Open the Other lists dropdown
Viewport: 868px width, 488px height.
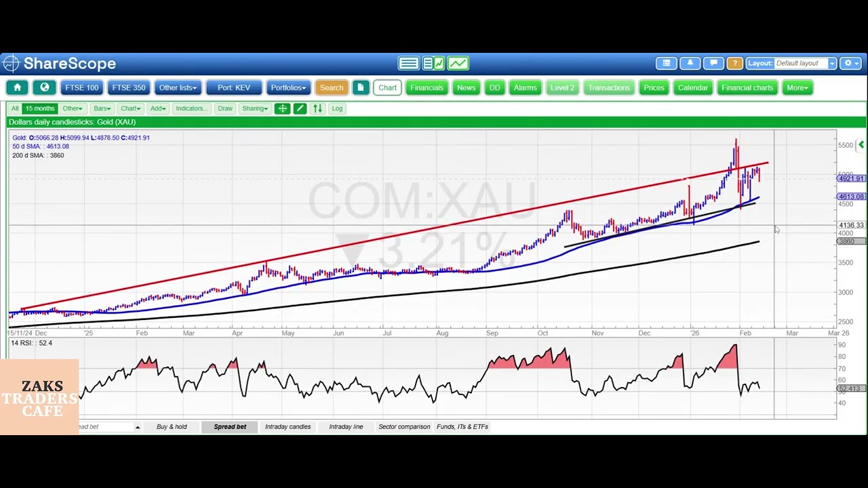pyautogui.click(x=178, y=87)
